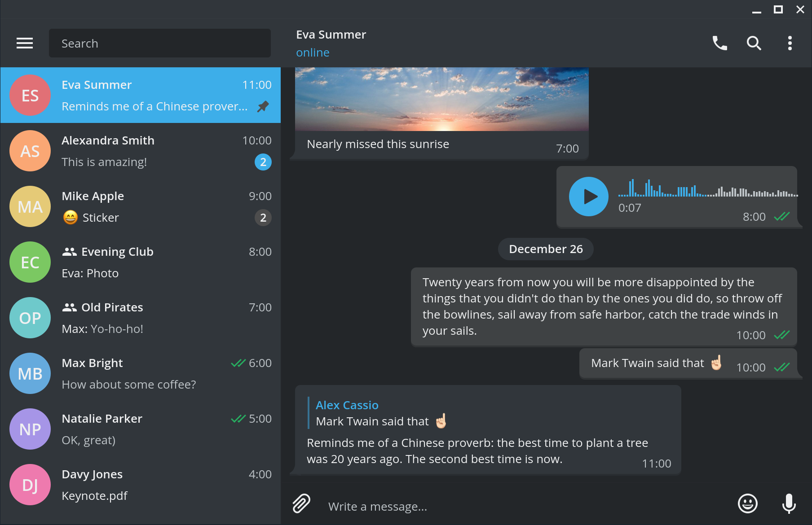Click group icon beside Evening Club
Screen dimensions: 812x525
[x=69, y=252]
